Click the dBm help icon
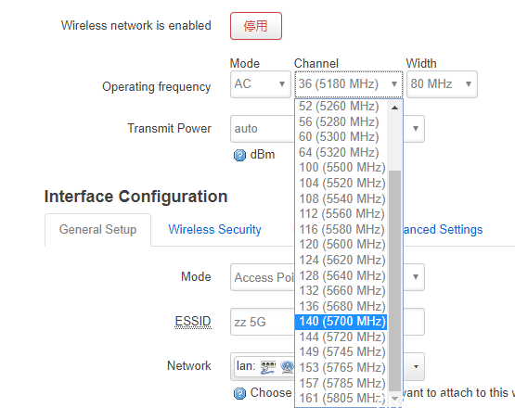The image size is (515, 420). [239, 155]
